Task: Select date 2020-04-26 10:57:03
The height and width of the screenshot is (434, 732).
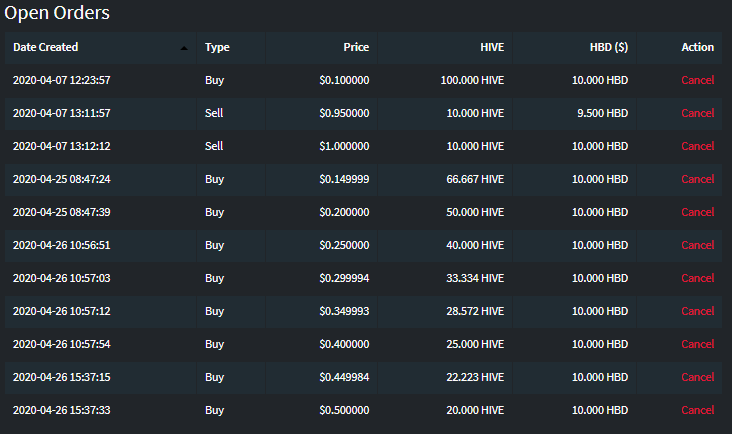Action: [62, 278]
